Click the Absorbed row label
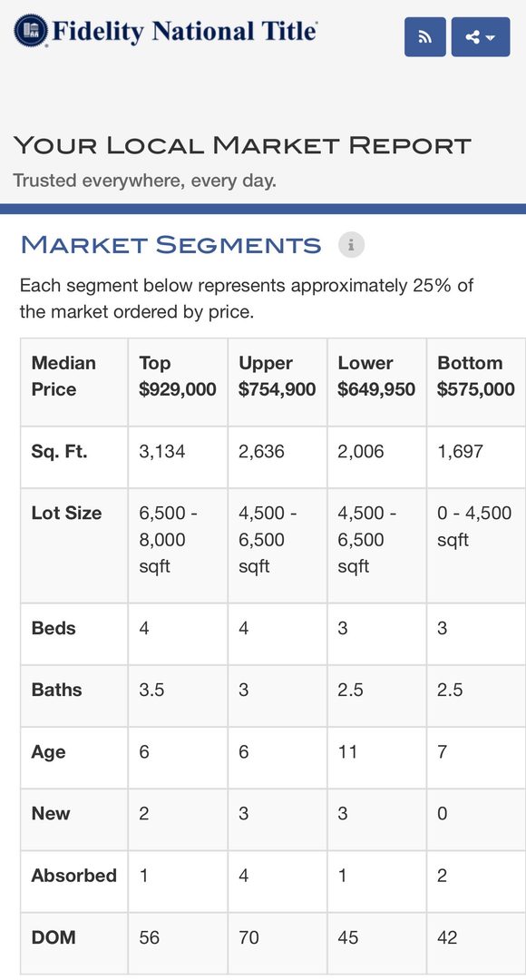This screenshot has height=980, width=526. [73, 876]
